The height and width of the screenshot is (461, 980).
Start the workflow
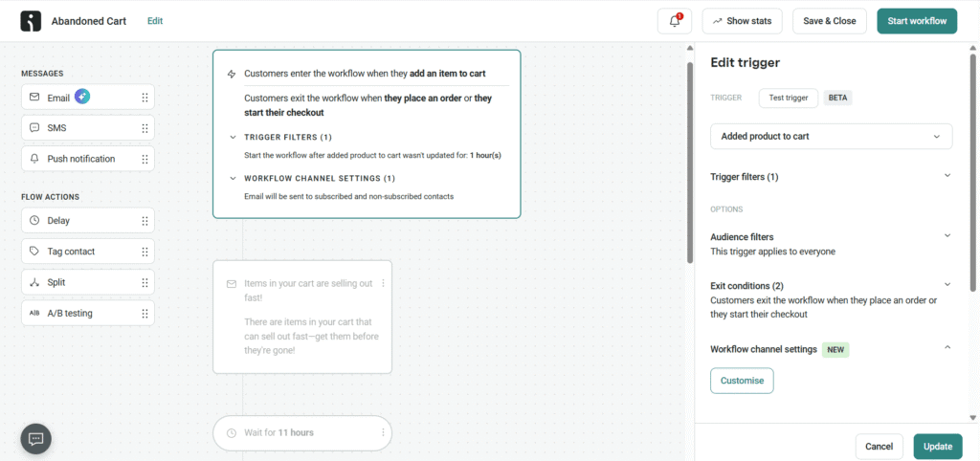point(917,21)
